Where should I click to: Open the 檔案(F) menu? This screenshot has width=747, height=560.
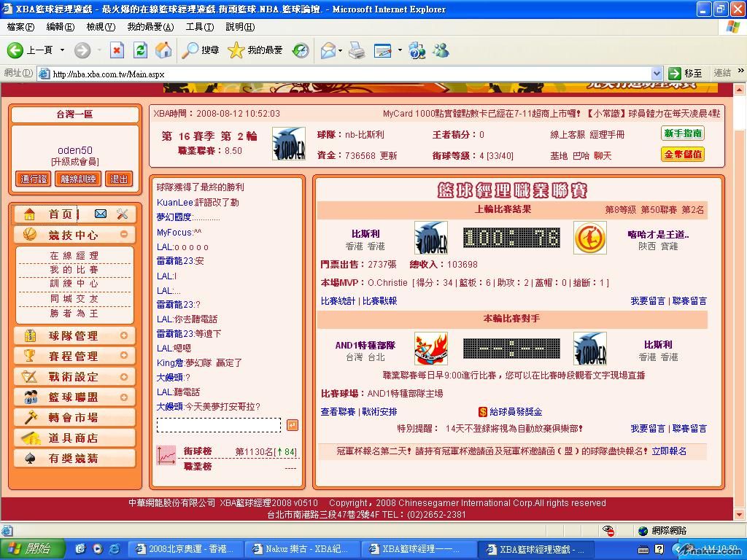tap(20, 27)
